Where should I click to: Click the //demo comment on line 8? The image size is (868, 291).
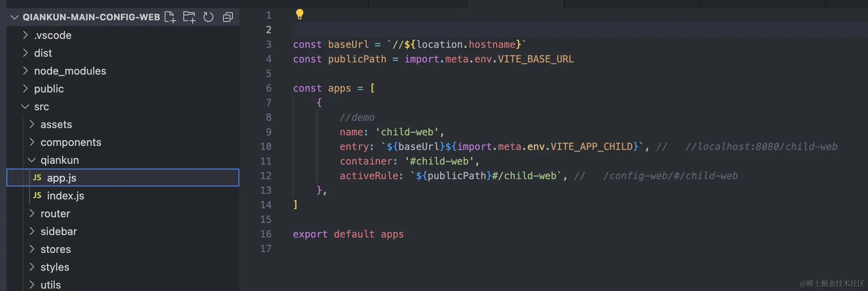[x=357, y=117]
